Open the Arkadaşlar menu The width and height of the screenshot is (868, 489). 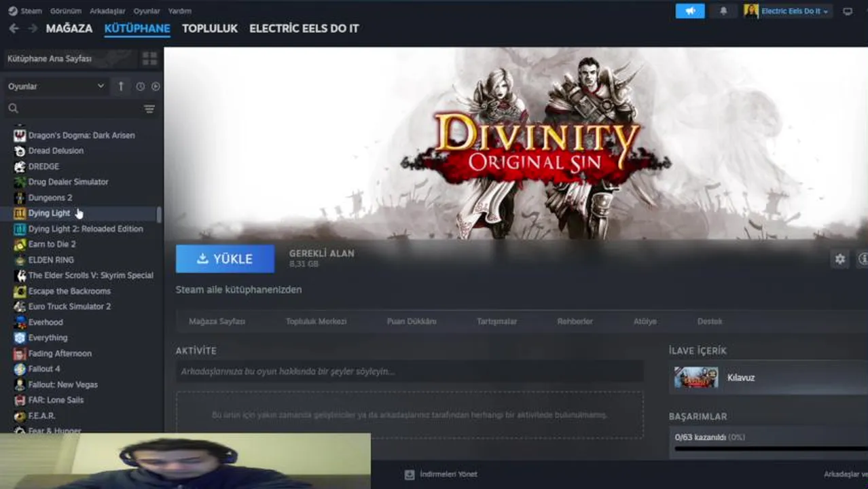(x=107, y=11)
